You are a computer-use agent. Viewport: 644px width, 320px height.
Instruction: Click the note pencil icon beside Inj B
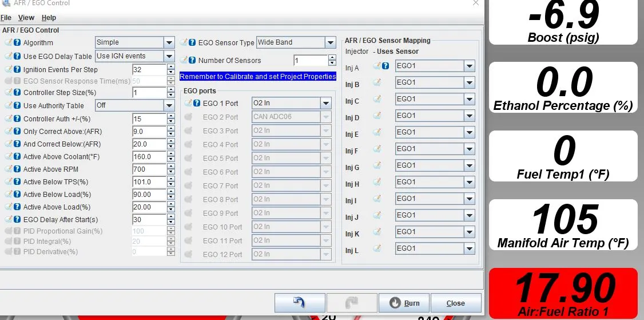pos(377,82)
